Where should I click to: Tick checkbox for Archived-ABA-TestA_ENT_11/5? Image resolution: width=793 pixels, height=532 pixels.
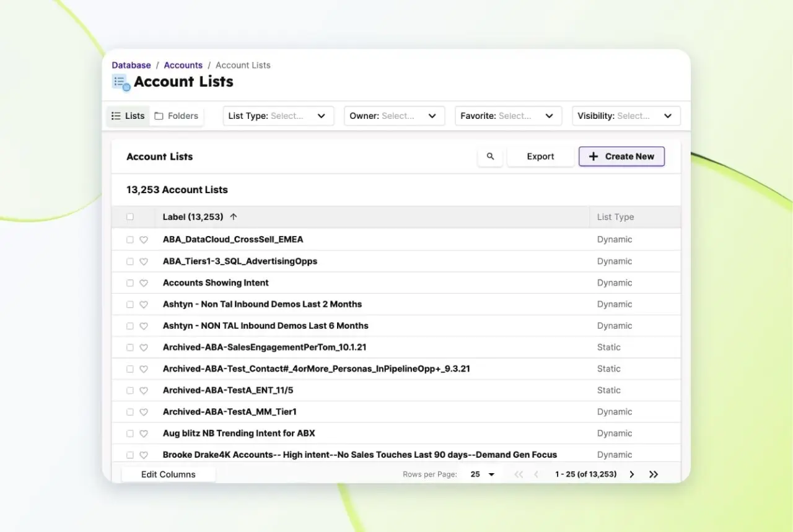point(130,391)
